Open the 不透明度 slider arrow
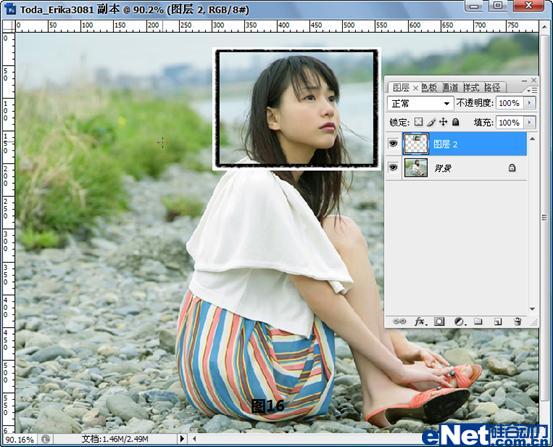 tap(529, 103)
